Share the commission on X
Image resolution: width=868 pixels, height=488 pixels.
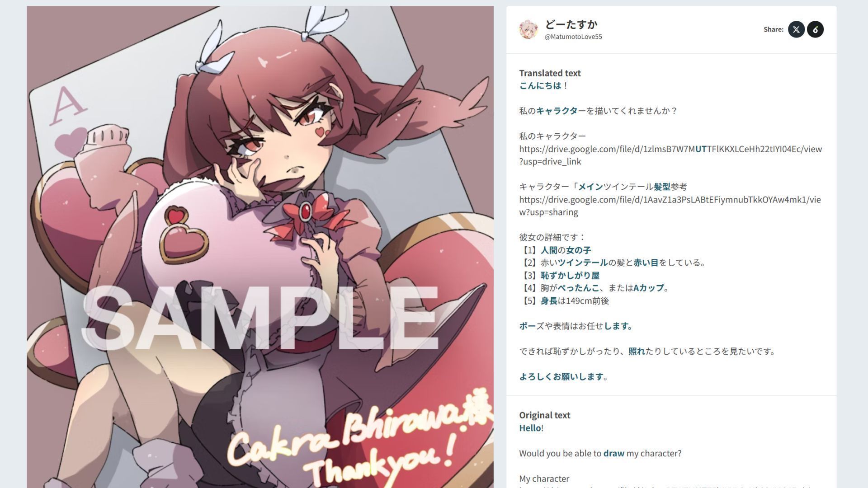[796, 29]
